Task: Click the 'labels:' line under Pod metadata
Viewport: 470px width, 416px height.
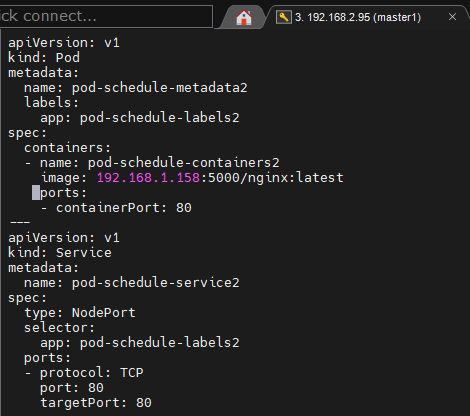Action: pyautogui.click(x=51, y=103)
